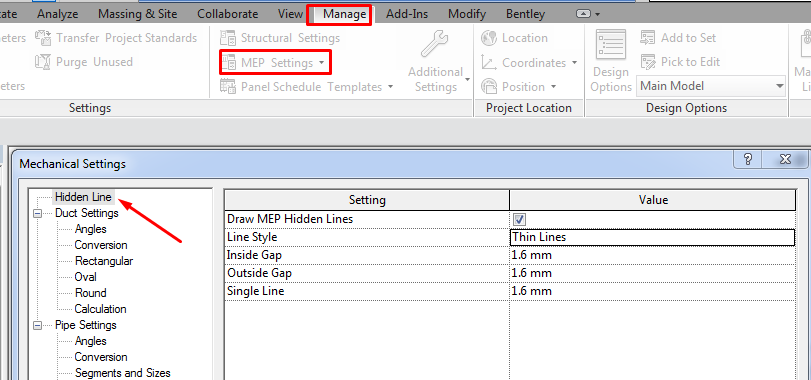Click the Design Options icon
Viewport: 811px width, 380px height.
tap(611, 45)
